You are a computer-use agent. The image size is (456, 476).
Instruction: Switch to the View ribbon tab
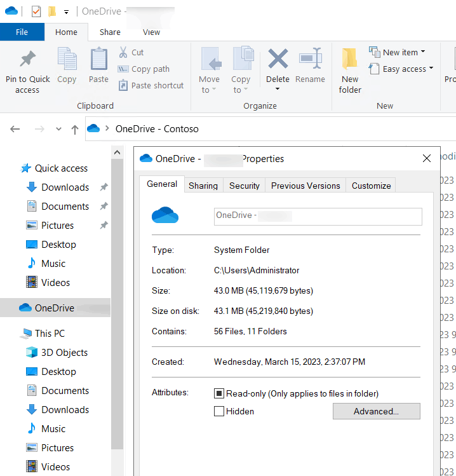[x=151, y=32]
